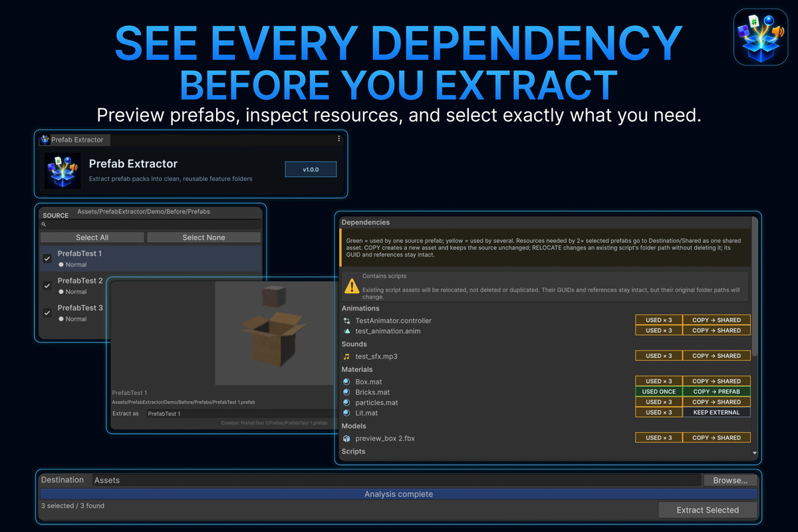Click the Bricks.mat file name
The height and width of the screenshot is (532, 798).
[x=372, y=392]
